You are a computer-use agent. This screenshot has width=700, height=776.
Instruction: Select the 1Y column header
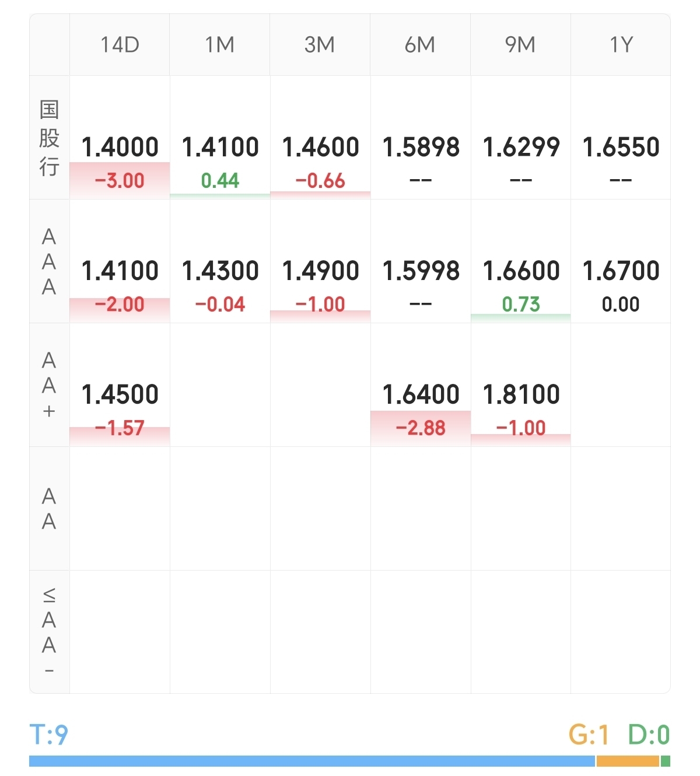pos(621,45)
